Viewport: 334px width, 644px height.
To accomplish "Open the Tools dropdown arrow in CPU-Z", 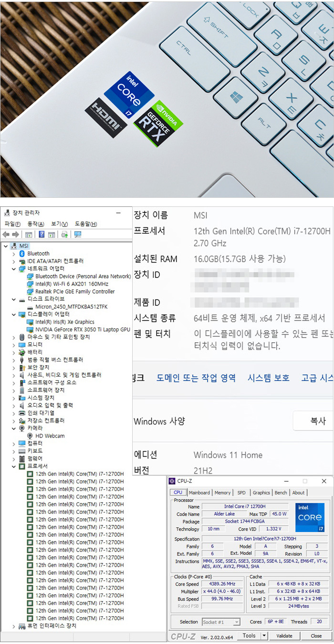I will [x=264, y=636].
